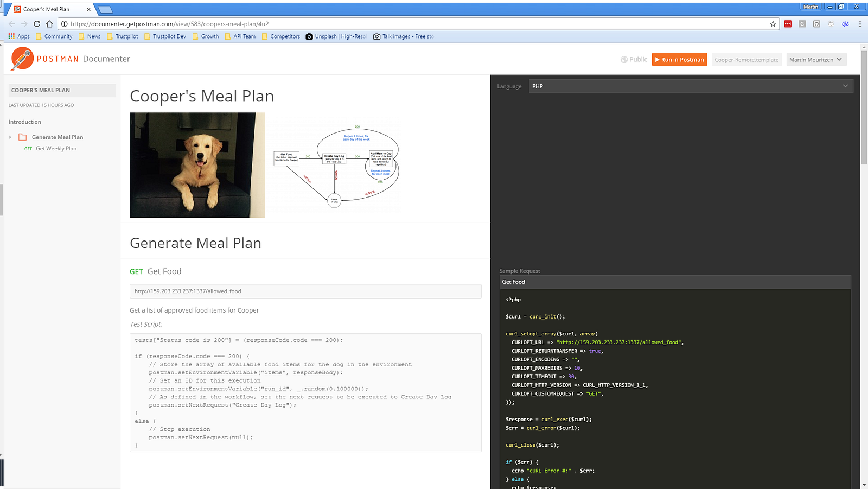
Task: Open the Cooper-Remote.template environment dropdown
Action: pos(746,60)
